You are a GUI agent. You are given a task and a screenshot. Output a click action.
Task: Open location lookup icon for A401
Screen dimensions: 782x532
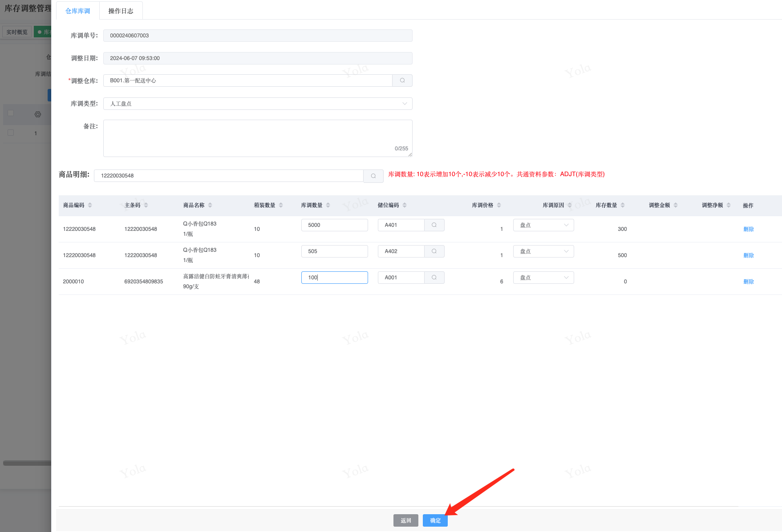click(434, 225)
